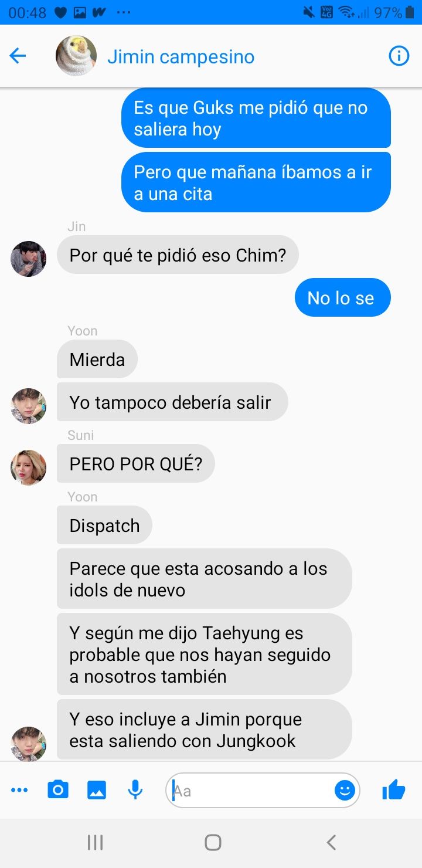Screen dimensions: 422x868
Task: Tap Android back navigation button
Action: click(x=331, y=843)
